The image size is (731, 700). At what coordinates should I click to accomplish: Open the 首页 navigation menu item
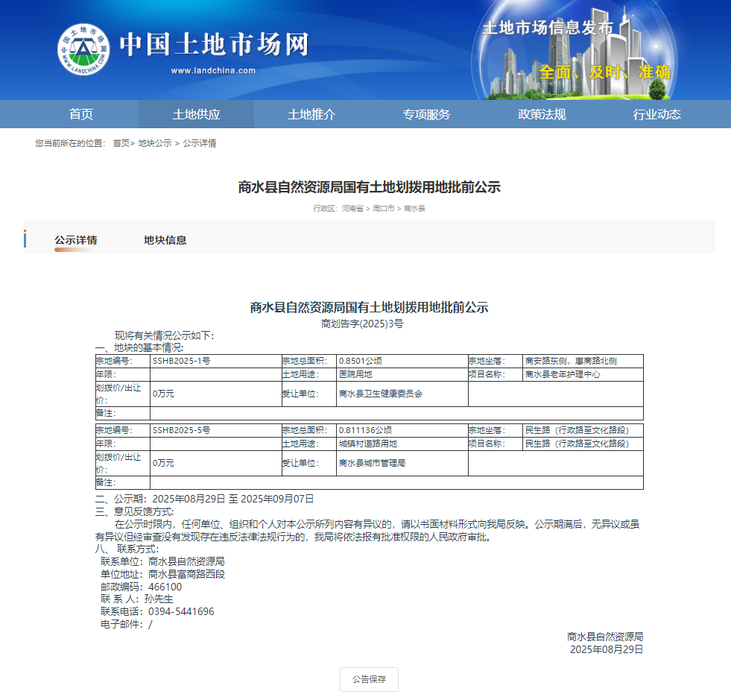(x=81, y=114)
